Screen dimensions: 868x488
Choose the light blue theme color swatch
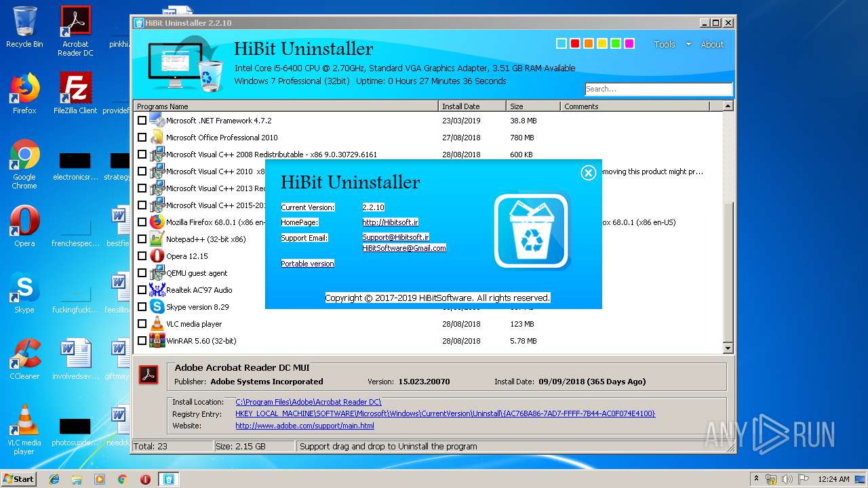561,43
